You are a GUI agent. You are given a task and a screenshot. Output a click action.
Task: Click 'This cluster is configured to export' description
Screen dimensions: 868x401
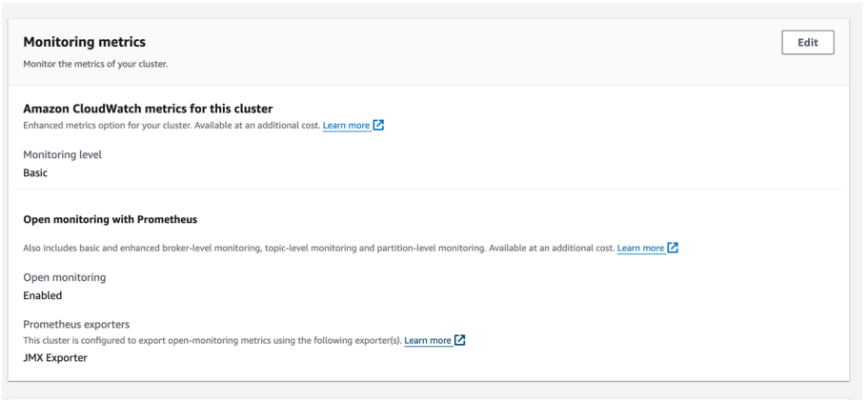pos(212,340)
